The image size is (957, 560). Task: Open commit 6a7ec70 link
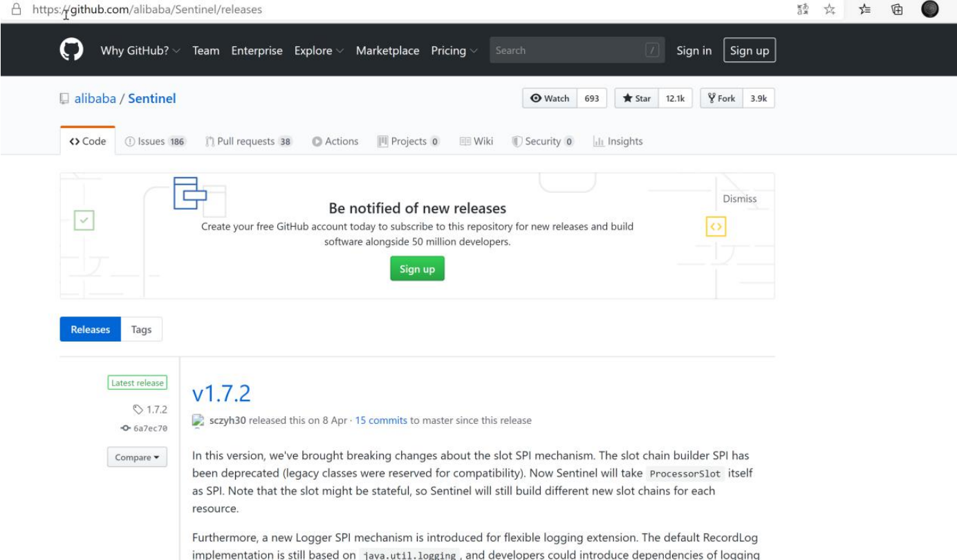[144, 428]
